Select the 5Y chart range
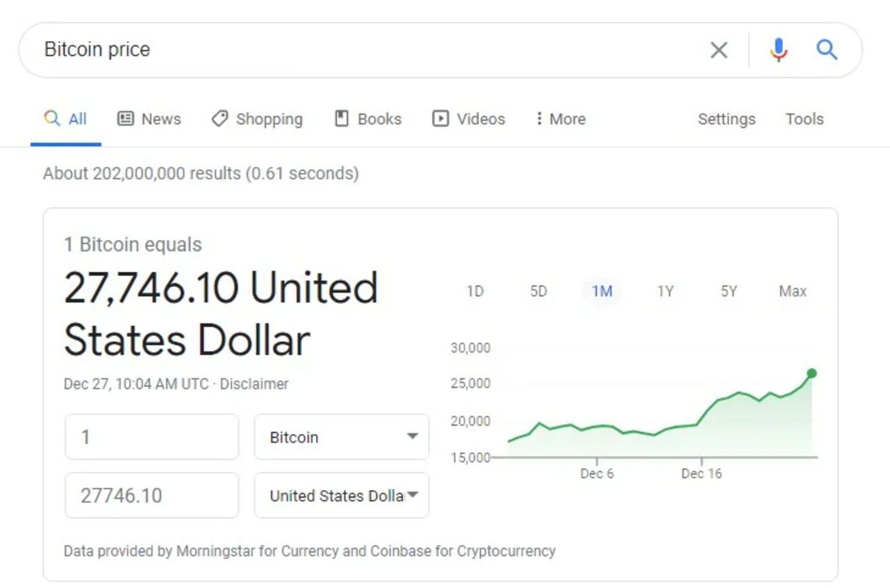Image resolution: width=890 pixels, height=588 pixels. 728,291
